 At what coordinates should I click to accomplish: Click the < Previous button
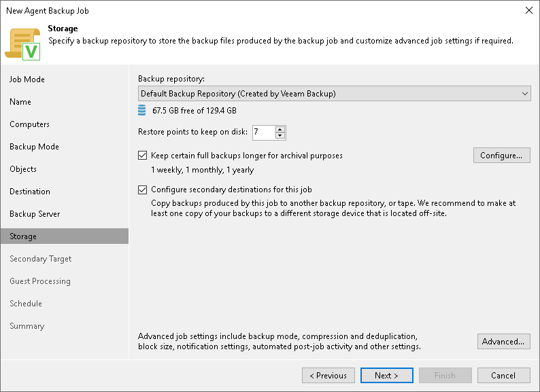328,376
